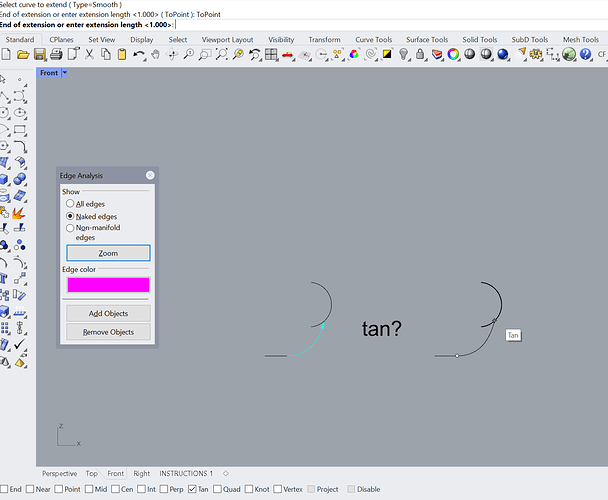Click the Explode tool icon
Image resolution: width=608 pixels, height=500 pixels.
[19, 213]
